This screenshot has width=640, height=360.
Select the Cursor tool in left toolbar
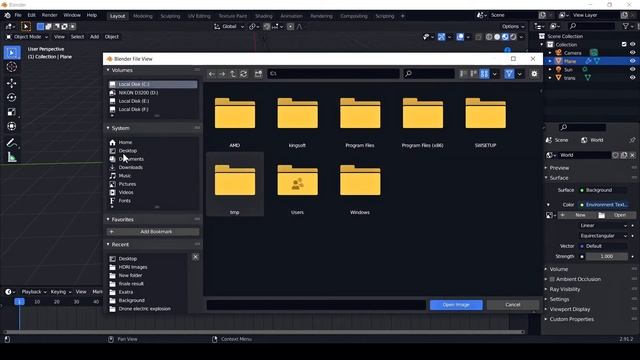(x=11, y=67)
